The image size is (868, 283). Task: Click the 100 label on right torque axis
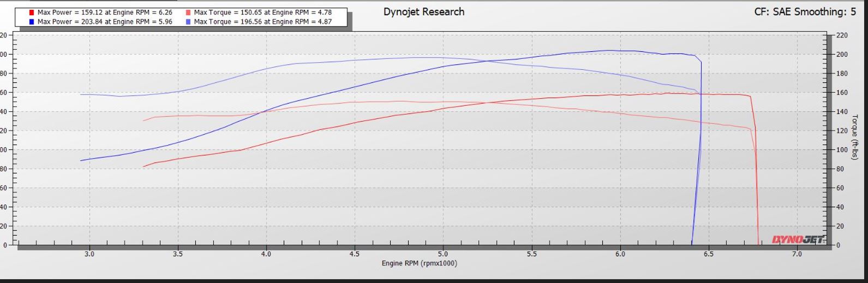tap(841, 150)
